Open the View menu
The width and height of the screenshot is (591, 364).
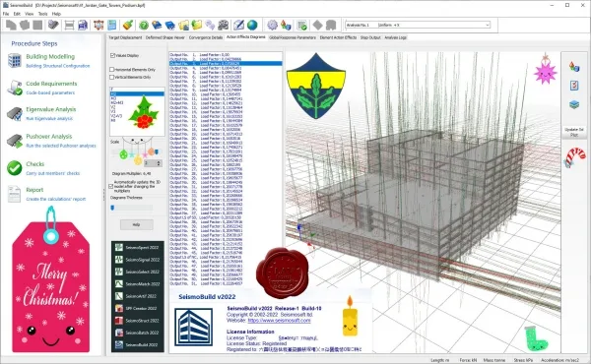[29, 14]
